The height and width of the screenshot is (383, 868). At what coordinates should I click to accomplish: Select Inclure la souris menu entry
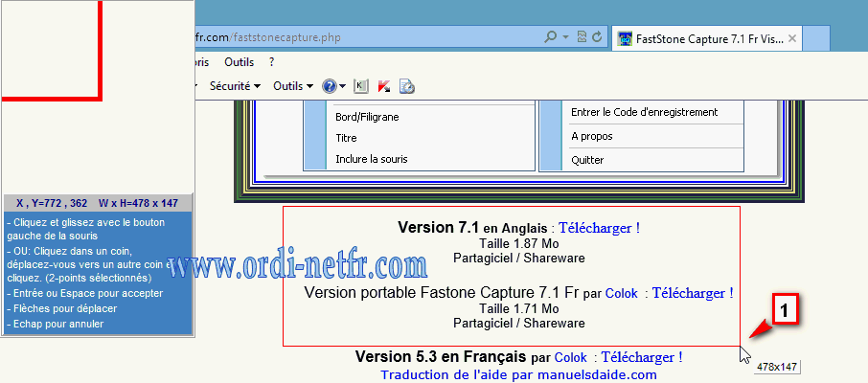[372, 159]
